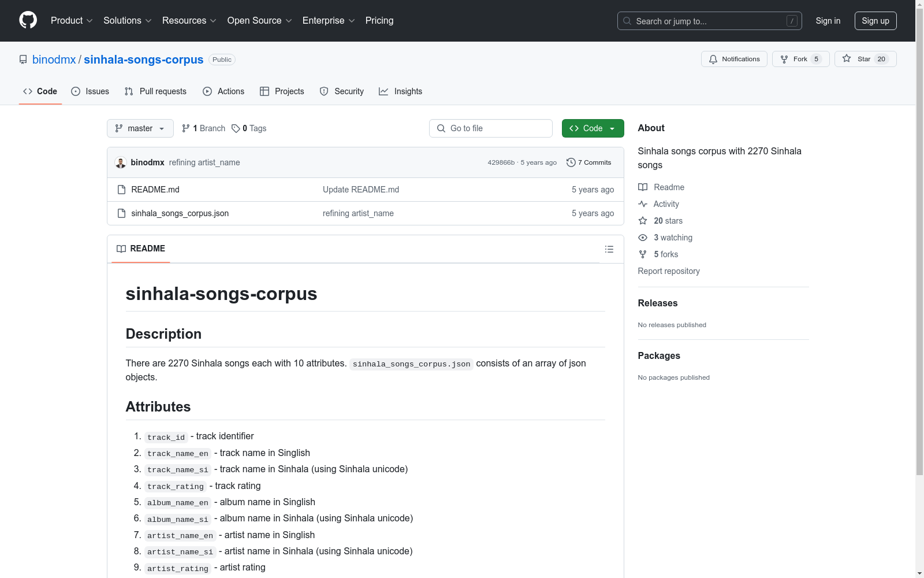
Task: Open the README outline list icon
Action: (609, 249)
